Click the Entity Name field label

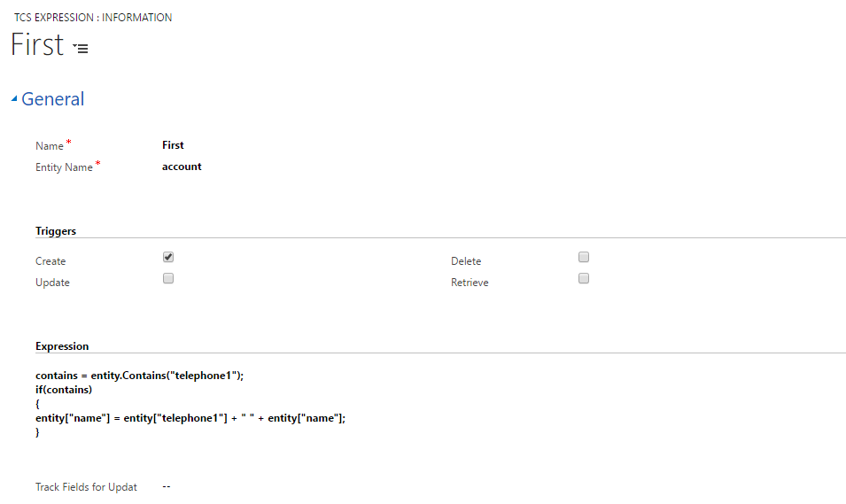coord(64,167)
